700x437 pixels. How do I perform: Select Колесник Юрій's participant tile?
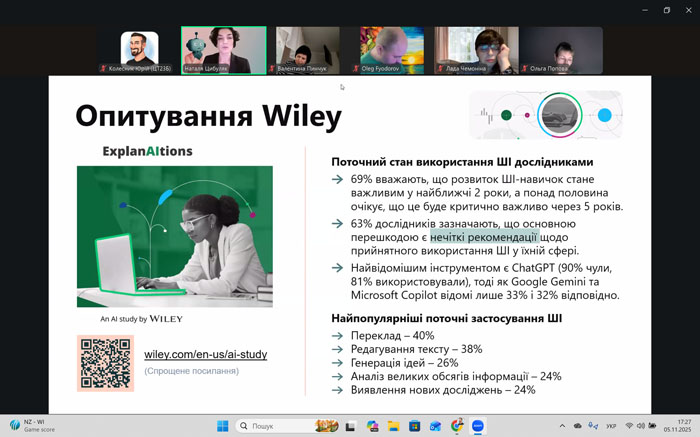pos(139,50)
